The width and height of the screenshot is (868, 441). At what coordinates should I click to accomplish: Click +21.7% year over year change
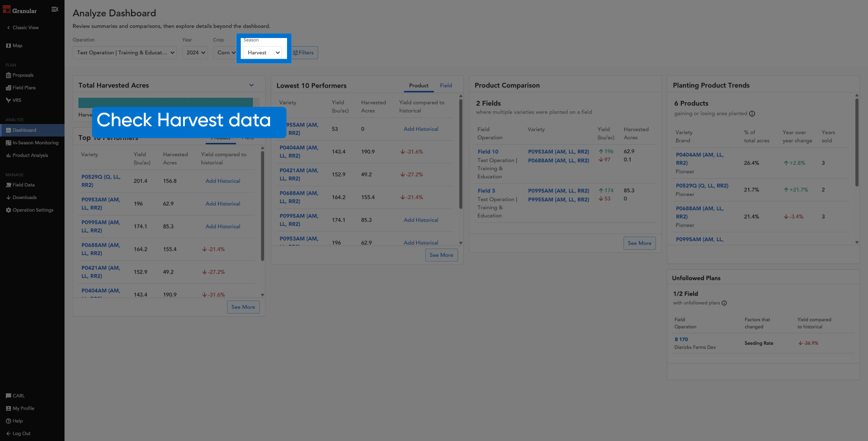tap(796, 190)
